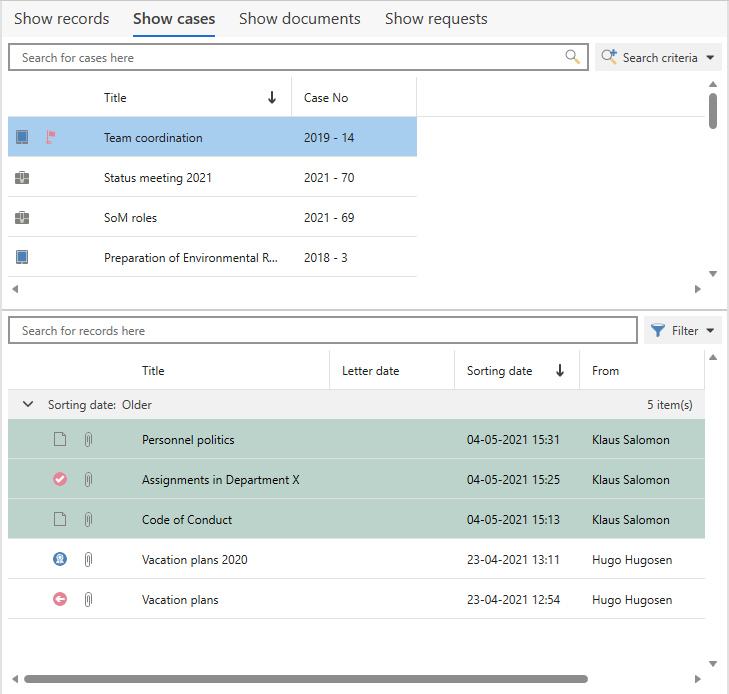Image resolution: width=729 pixels, height=694 pixels.
Task: Open the Search criteria dropdown
Action: click(659, 58)
